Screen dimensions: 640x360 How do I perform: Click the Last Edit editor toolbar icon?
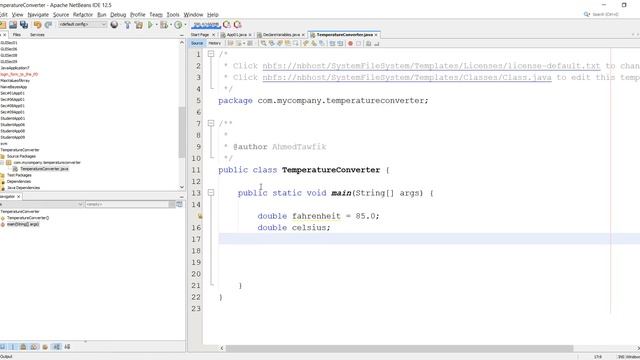231,43
